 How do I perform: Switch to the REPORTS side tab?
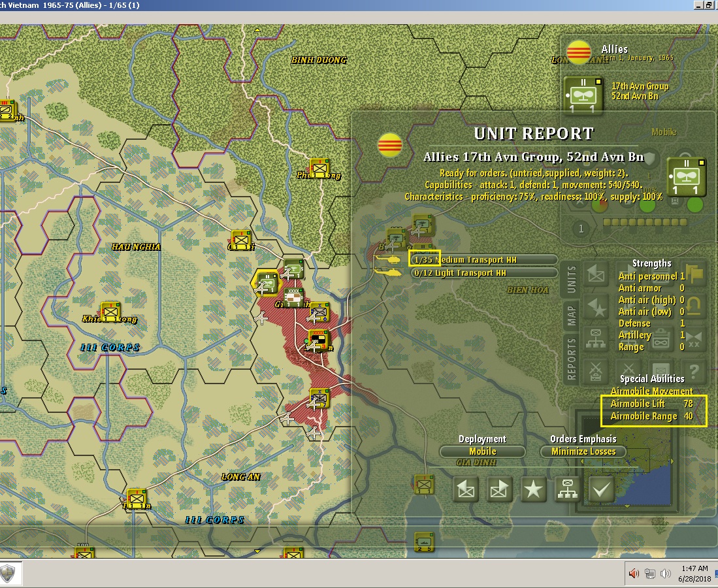(572, 359)
